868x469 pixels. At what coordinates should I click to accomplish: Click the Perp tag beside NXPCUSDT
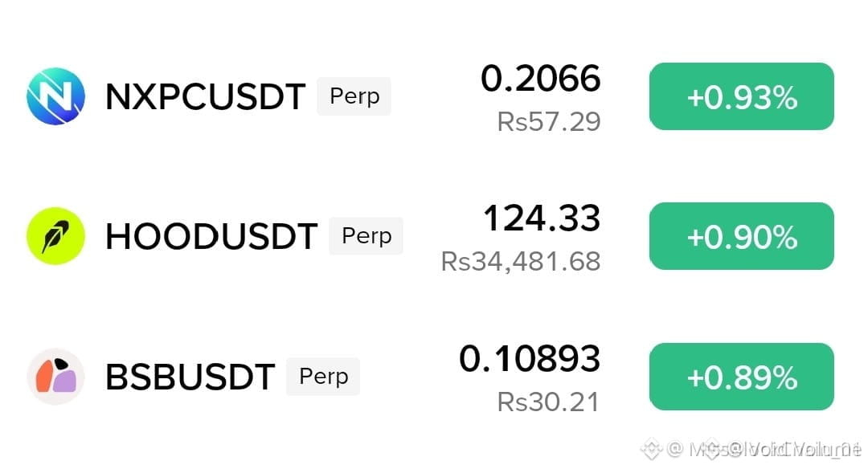tap(354, 96)
